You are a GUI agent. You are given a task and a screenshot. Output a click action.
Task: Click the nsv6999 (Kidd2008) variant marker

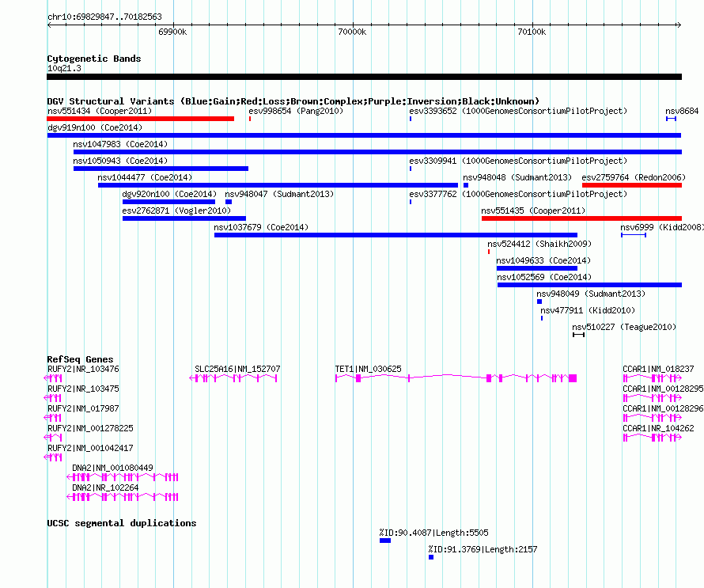(x=634, y=235)
